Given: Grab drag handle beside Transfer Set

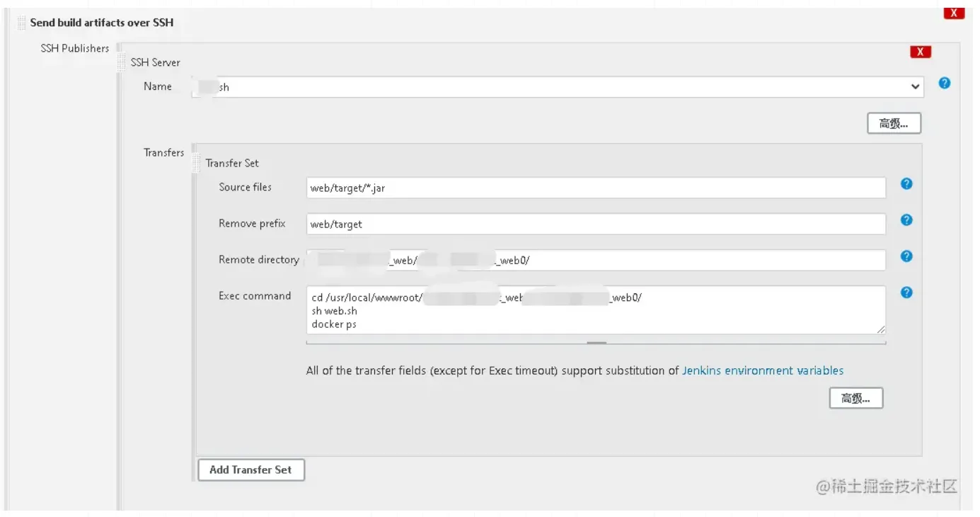Looking at the screenshot, I should pyautogui.click(x=197, y=163).
